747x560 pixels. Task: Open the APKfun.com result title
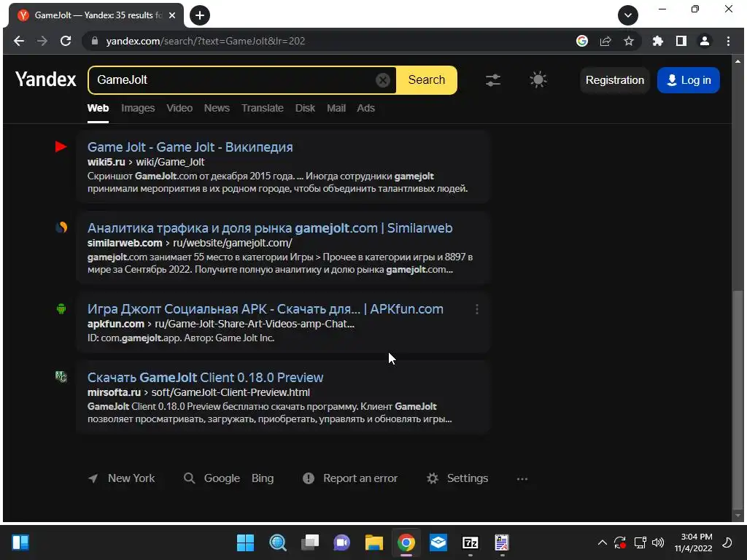point(266,309)
